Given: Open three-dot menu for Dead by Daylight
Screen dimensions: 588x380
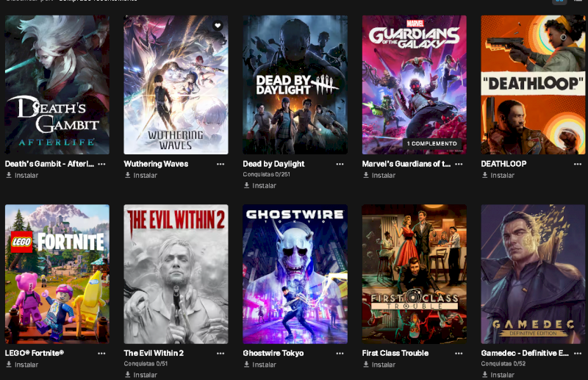Looking at the screenshot, I should [340, 164].
